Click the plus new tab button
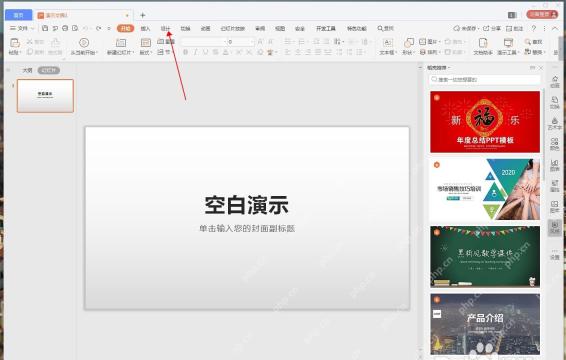Viewport: 566px width, 360px height. point(143,15)
